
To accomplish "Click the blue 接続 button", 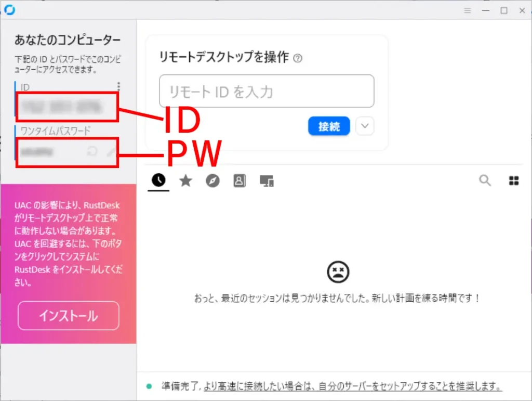I will pos(329,126).
